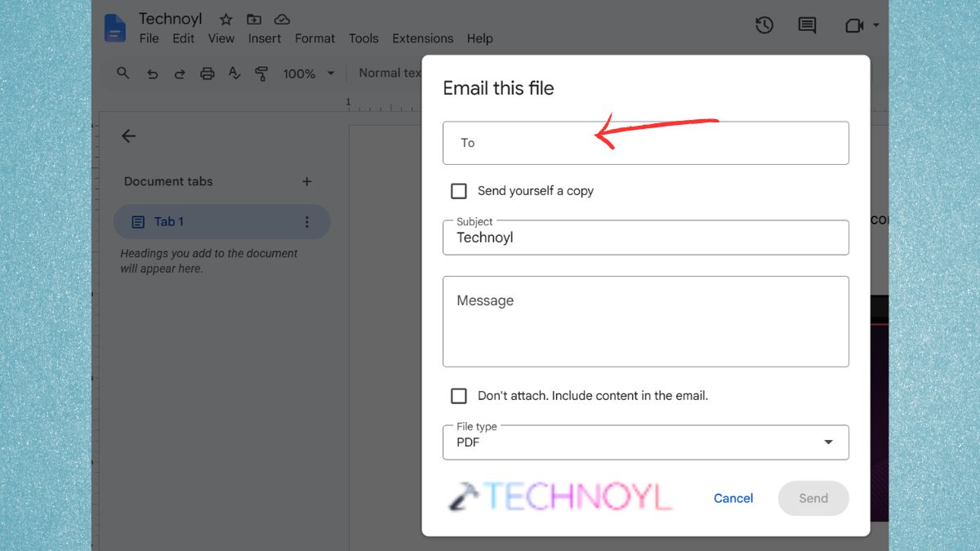Click the back arrow in the tabs panel
Image resolution: width=980 pixels, height=551 pixels.
click(128, 136)
